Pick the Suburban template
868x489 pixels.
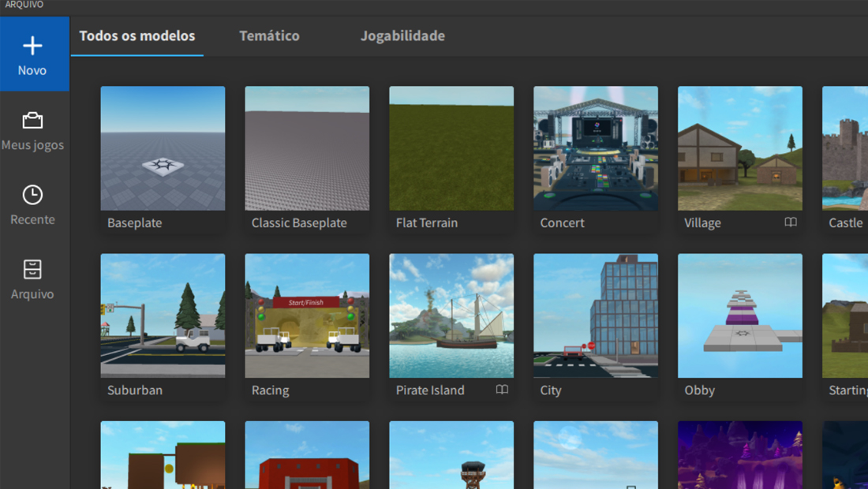point(163,315)
